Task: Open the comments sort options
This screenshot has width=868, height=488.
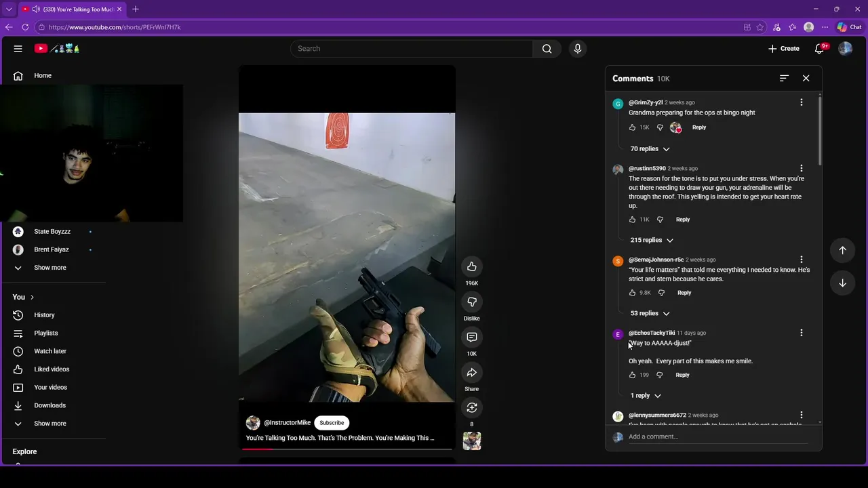Action: point(784,79)
